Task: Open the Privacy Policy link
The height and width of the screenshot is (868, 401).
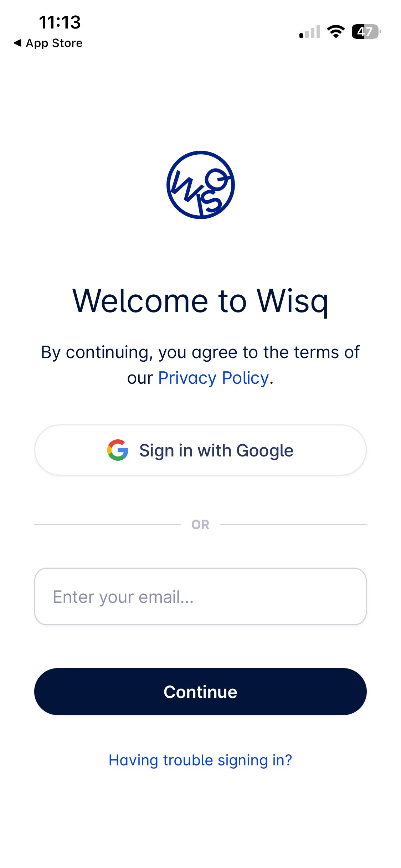Action: (x=213, y=378)
